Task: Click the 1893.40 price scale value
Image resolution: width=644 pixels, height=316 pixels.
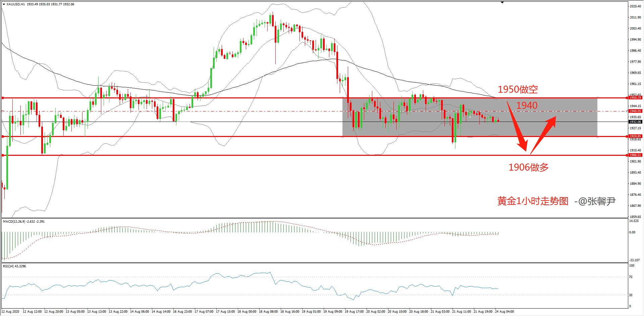Action: 635,173
